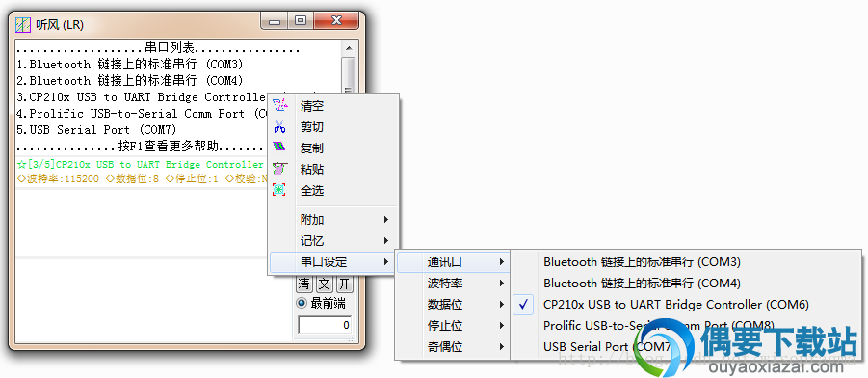The image size is (868, 378).
Task: Click the clear (清空) icon in context menu
Action: [280, 105]
